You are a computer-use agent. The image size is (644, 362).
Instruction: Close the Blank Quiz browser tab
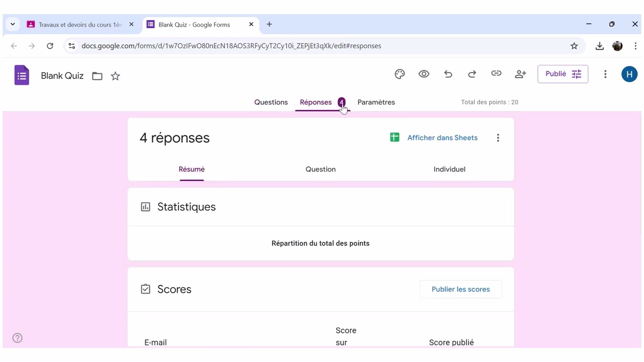[251, 24]
